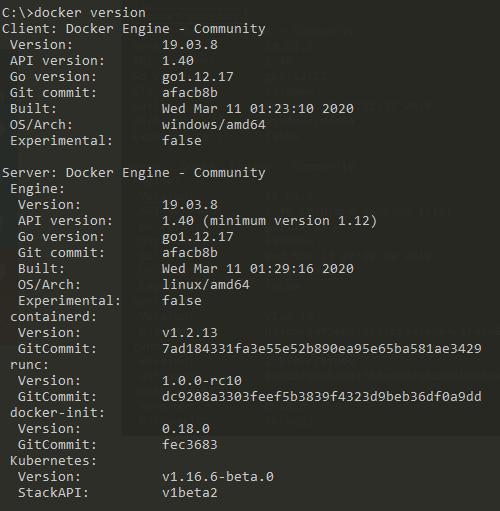Click the containerd GitCommit hash starting 7ad184331

[x=322, y=349]
